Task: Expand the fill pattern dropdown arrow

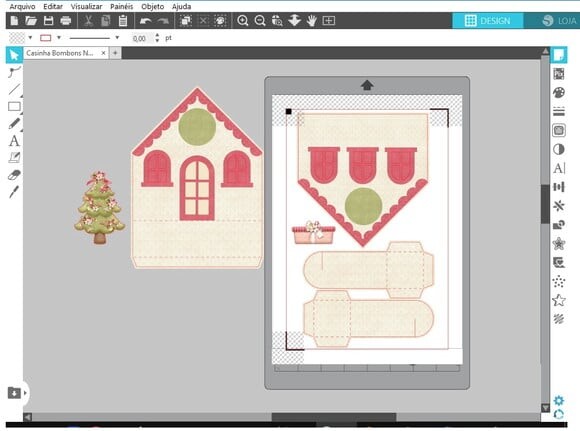Action: 30,38
